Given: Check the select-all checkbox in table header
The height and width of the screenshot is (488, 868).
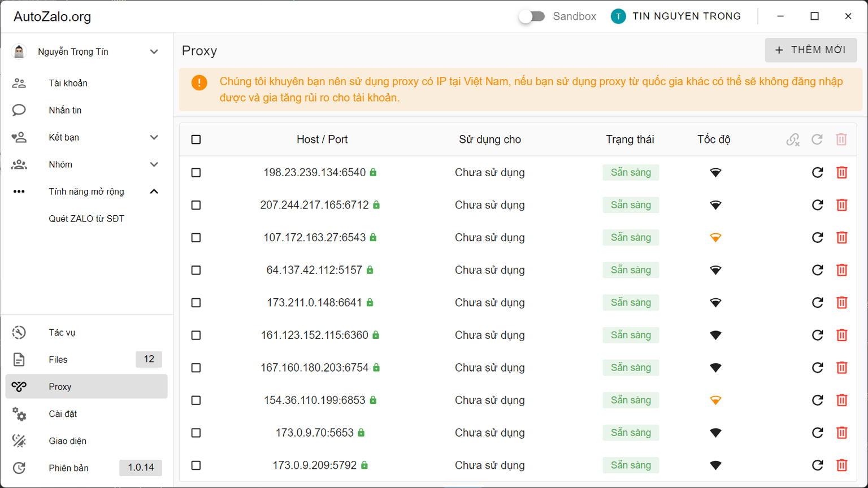Looking at the screenshot, I should tap(196, 140).
